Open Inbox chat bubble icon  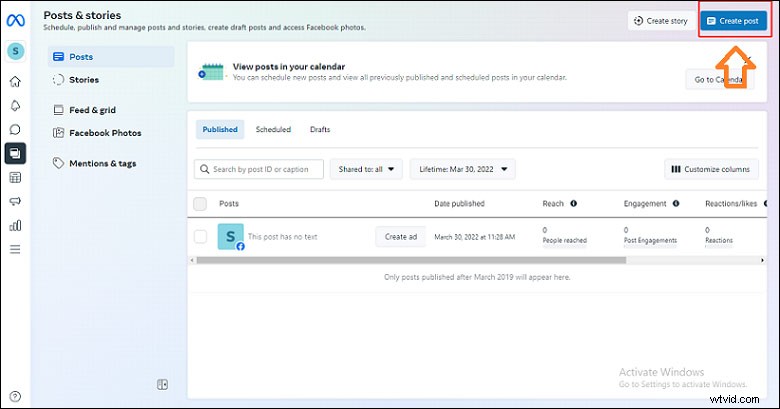15,129
